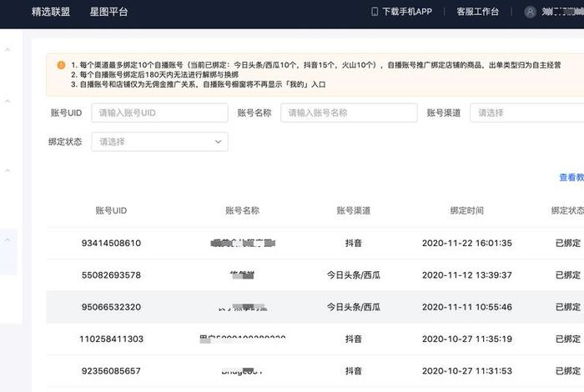Click the 绑定状态 dropdown chevron arrow
This screenshot has height=392, width=584.
[219, 142]
